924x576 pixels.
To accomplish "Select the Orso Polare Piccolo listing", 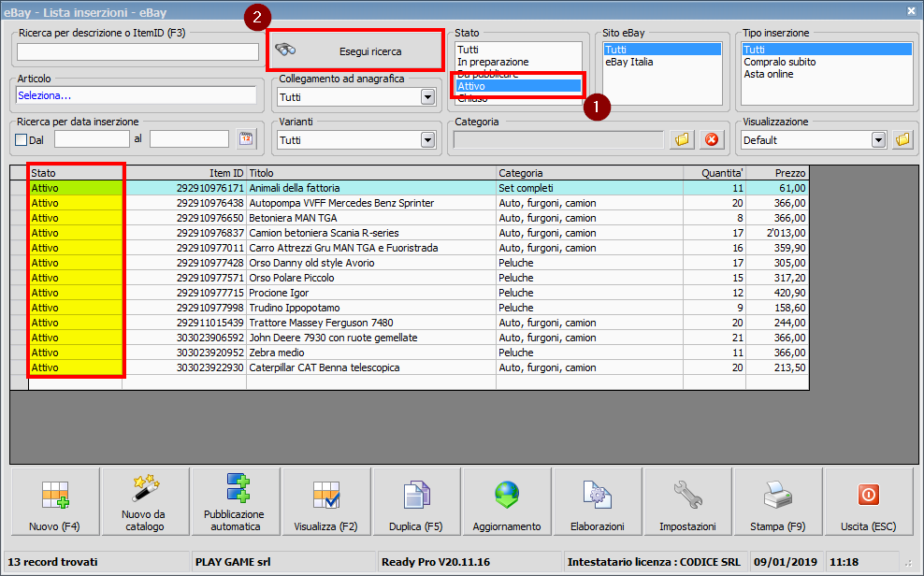I will coord(371,278).
